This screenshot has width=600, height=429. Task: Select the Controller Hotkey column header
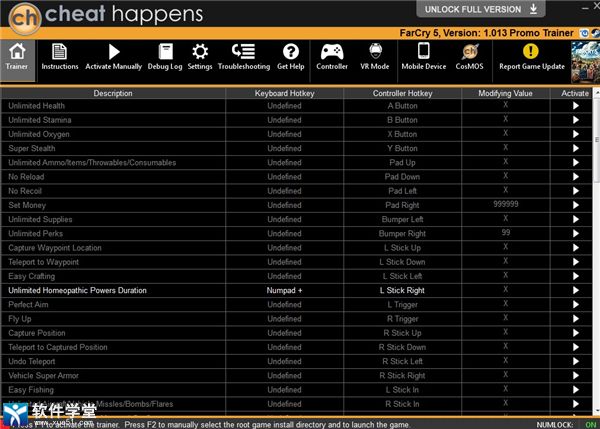pyautogui.click(x=402, y=93)
